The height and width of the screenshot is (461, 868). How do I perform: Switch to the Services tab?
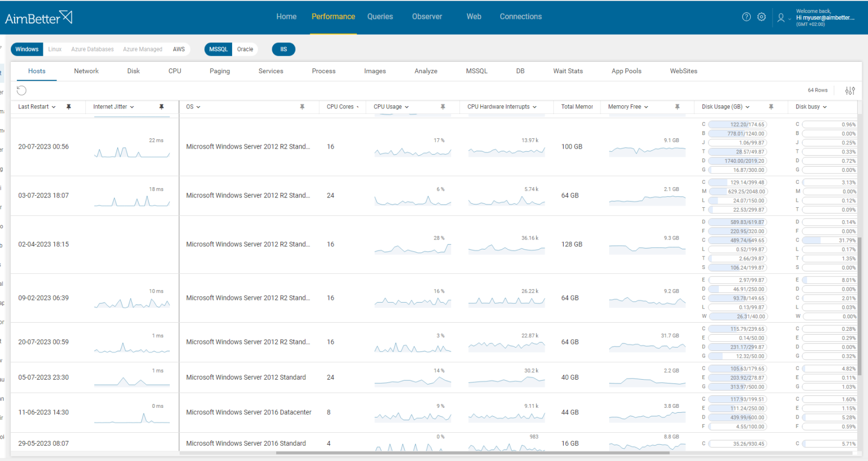point(271,71)
